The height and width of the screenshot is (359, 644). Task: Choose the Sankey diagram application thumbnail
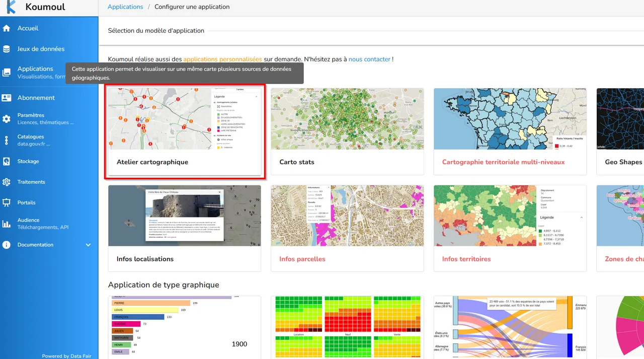(x=510, y=327)
